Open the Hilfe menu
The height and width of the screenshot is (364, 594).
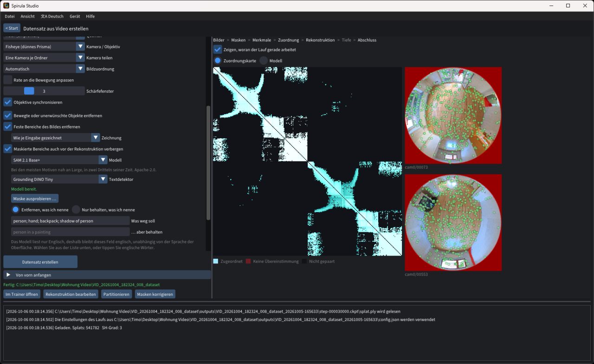click(90, 16)
